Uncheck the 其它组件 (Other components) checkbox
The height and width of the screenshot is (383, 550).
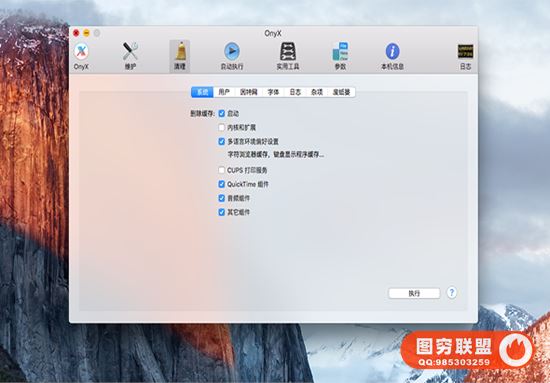pos(221,212)
